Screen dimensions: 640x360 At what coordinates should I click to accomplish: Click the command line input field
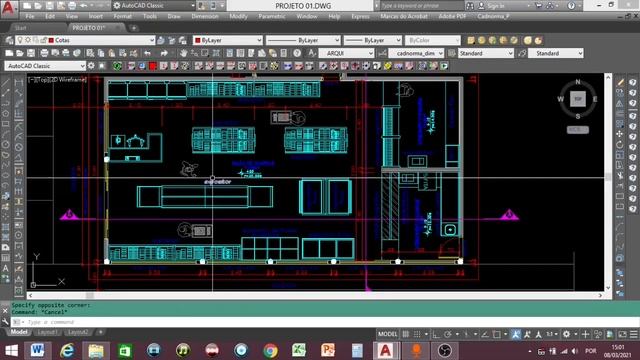pos(324,322)
